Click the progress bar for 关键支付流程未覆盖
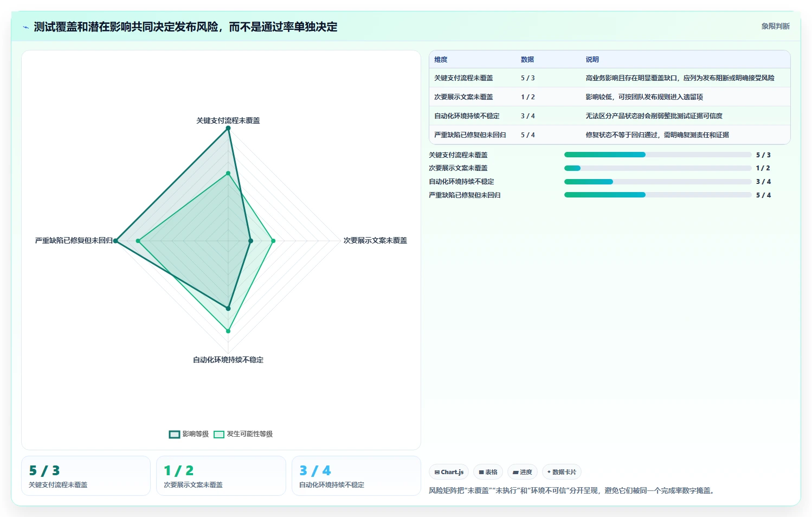Screen dimensions: 812x517 [658, 155]
